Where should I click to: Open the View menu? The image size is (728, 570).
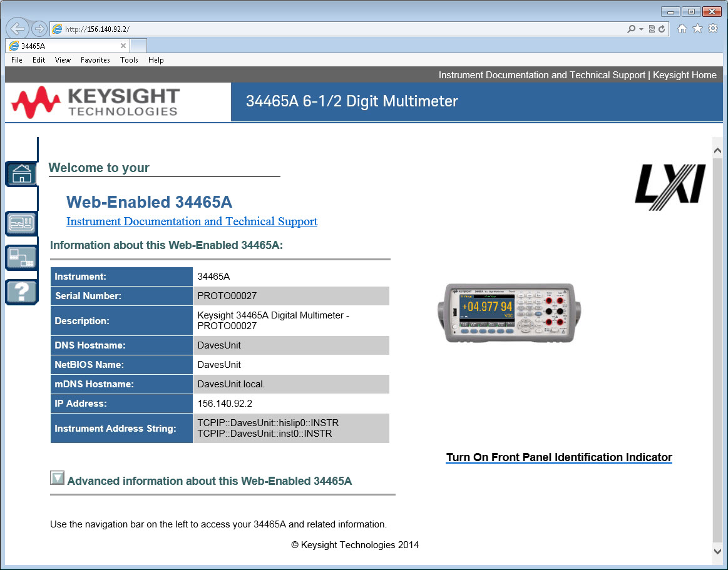(x=63, y=60)
